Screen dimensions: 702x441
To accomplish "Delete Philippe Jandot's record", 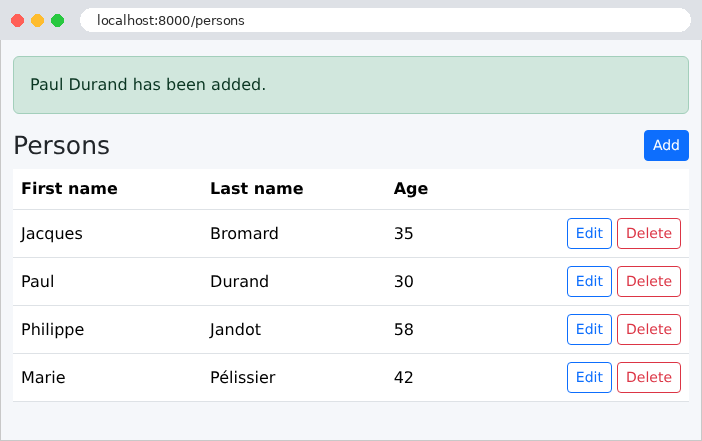I will (649, 329).
